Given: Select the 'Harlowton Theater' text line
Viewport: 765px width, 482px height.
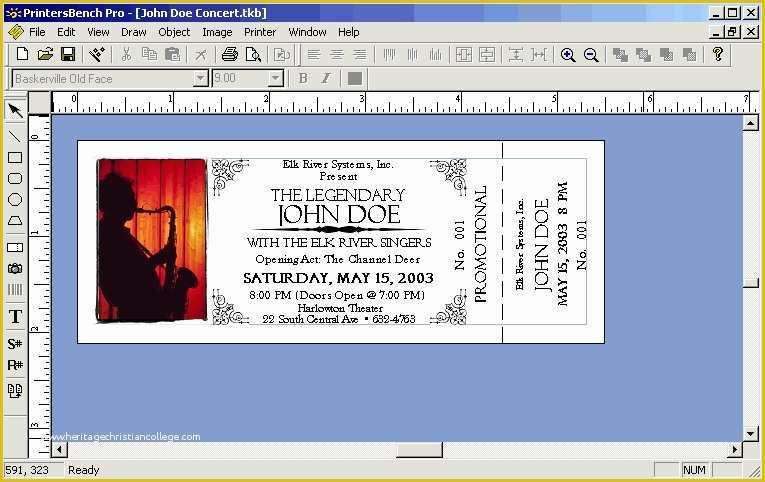Looking at the screenshot, I should click(x=340, y=308).
